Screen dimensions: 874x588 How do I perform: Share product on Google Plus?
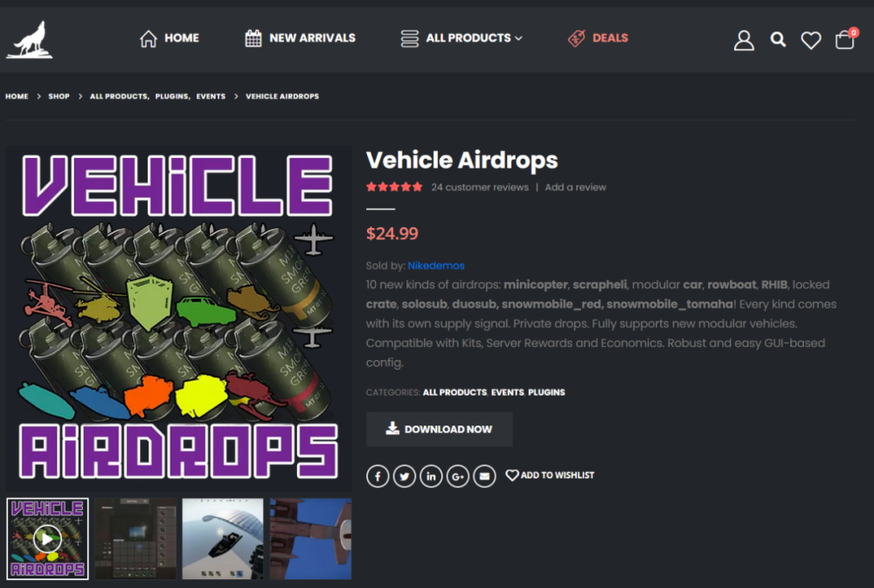pos(458,476)
